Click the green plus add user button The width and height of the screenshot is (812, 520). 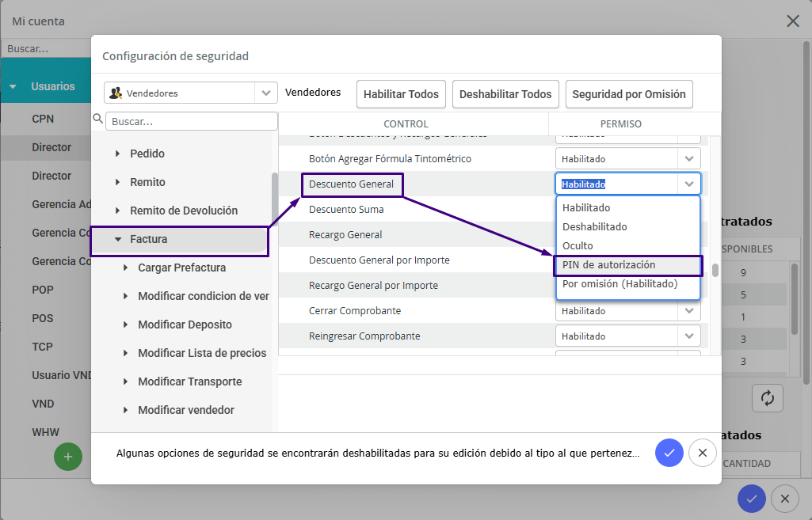pyautogui.click(x=68, y=457)
